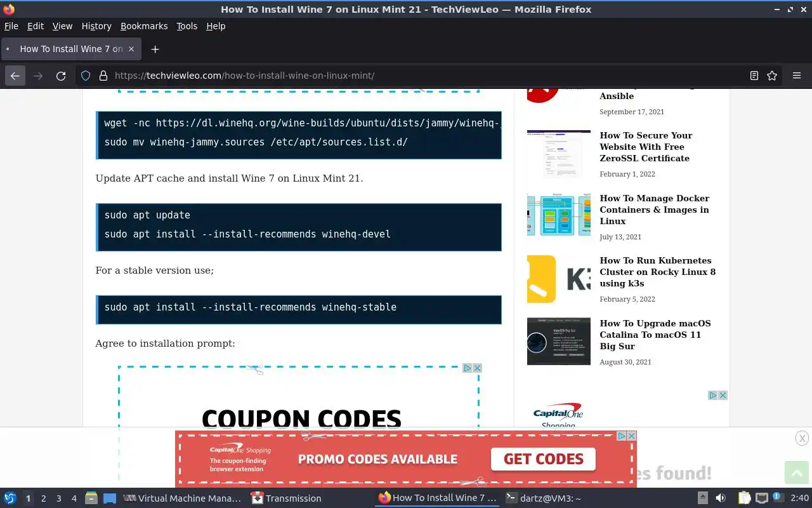Image resolution: width=812 pixels, height=508 pixels.
Task: Click the k3s article thumbnail
Action: point(558,279)
